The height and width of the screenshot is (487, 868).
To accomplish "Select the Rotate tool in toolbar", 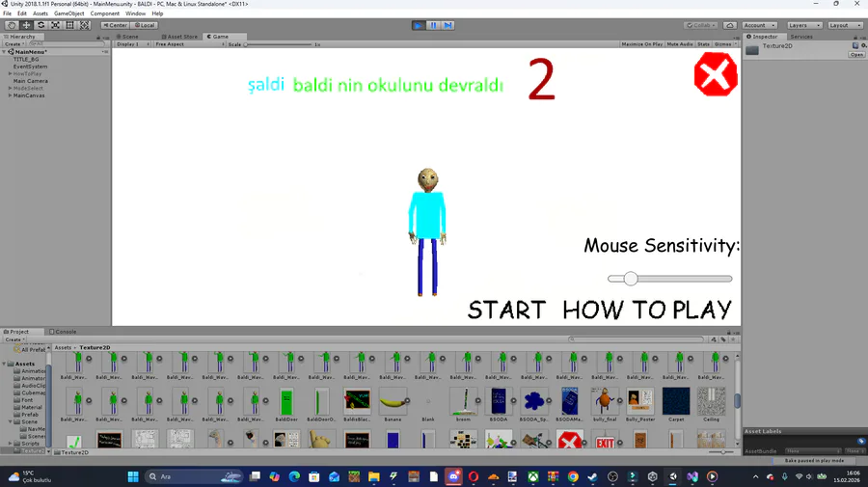I will (x=41, y=25).
